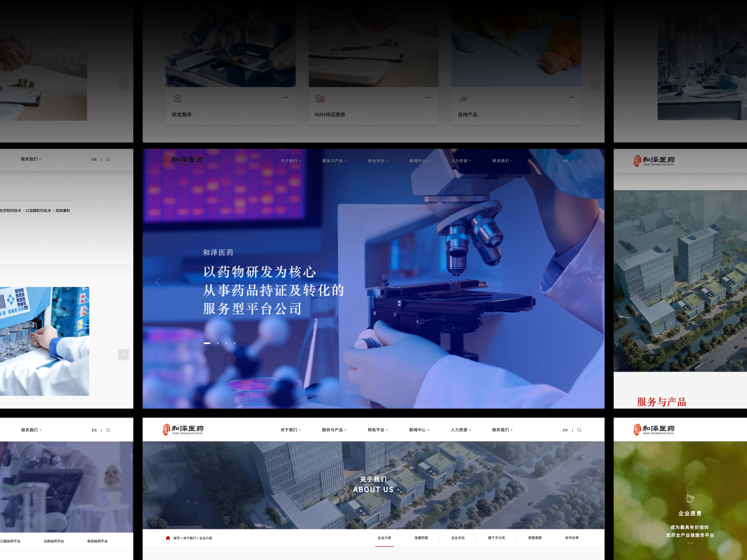Click the last carousel indicator dot on the hero banner

point(235,343)
